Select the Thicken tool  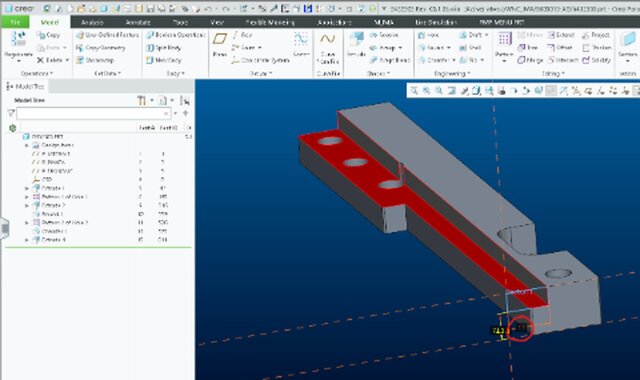596,48
